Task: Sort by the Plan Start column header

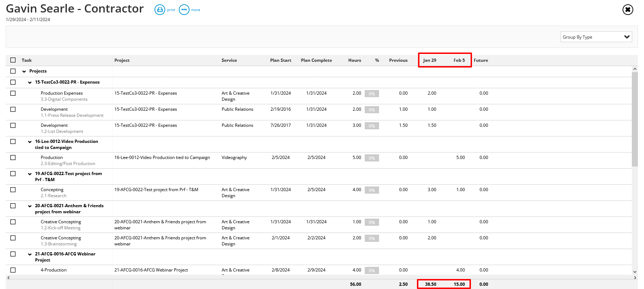Action: [x=281, y=60]
